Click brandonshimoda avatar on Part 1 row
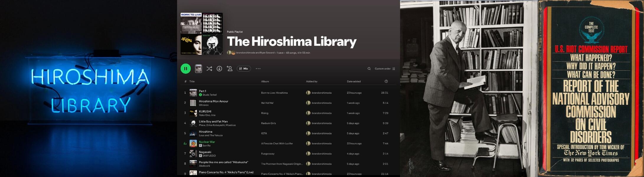 [x=308, y=93]
